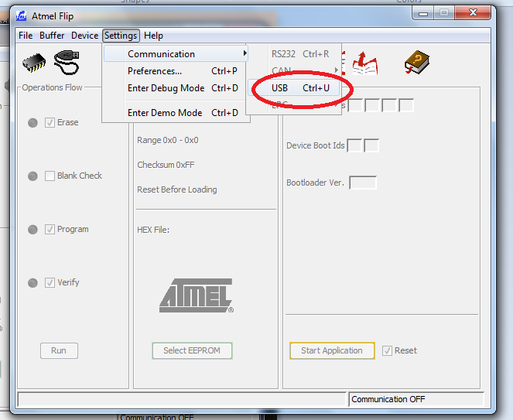
Task: Click the red arrow read-device book icon
Action: (x=364, y=63)
